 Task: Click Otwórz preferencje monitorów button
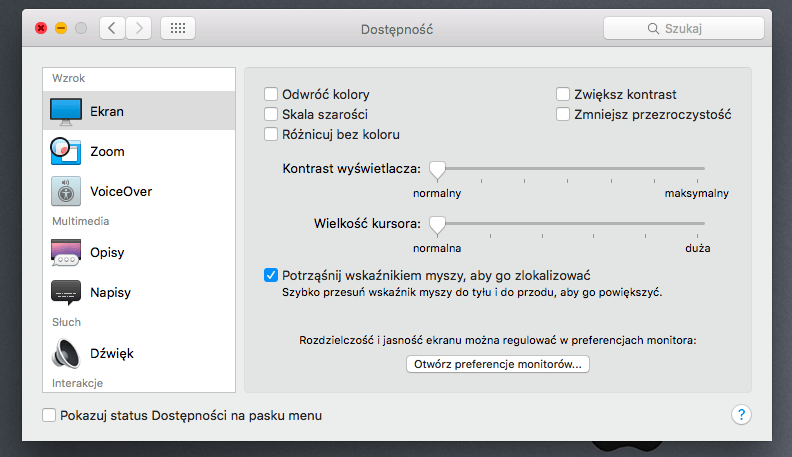pos(498,364)
